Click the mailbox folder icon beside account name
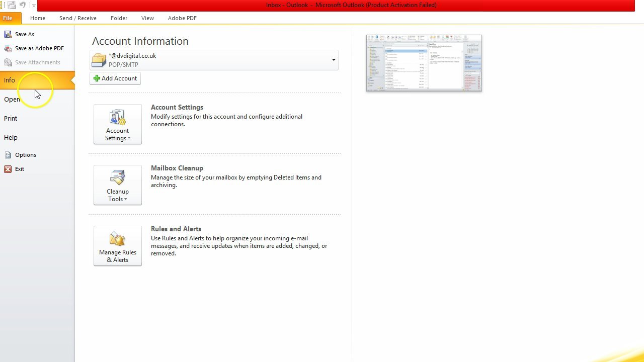Screen dimensions: 644x362 click(x=99, y=60)
